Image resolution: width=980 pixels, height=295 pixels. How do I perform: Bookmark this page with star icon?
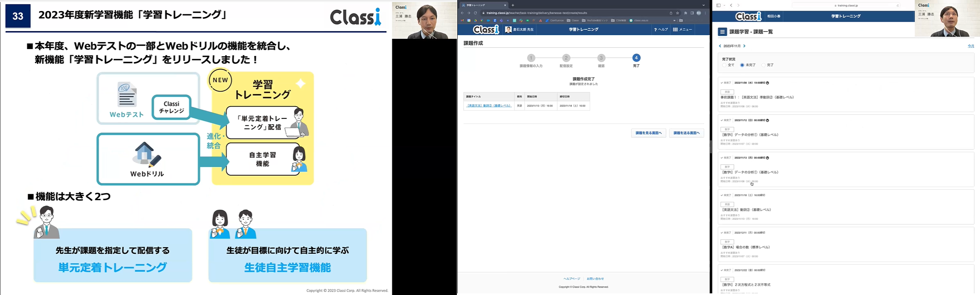coord(677,13)
